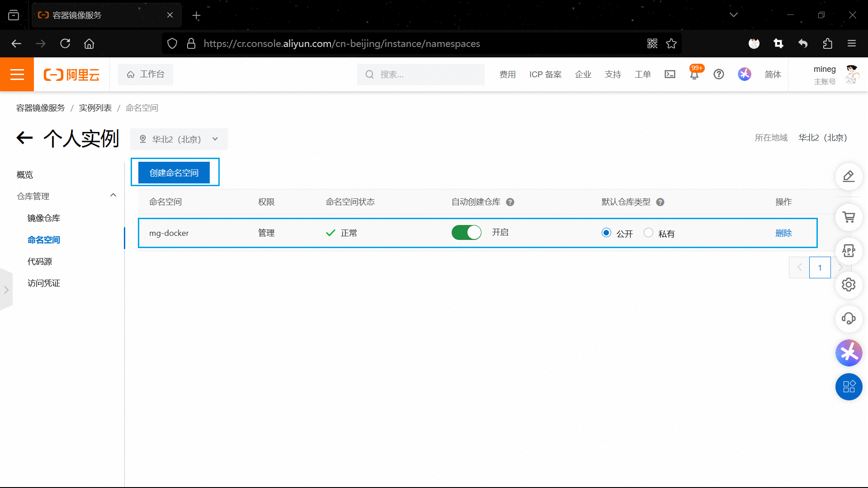Go to previous page arrow in pagination

tap(799, 267)
